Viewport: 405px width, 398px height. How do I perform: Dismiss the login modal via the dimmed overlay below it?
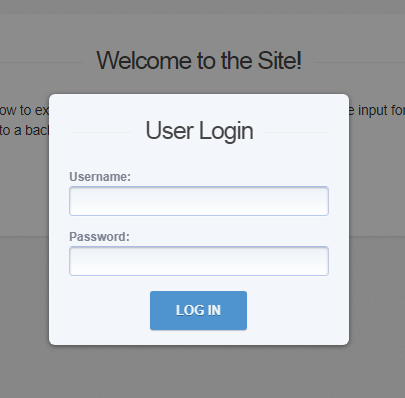coord(199,372)
